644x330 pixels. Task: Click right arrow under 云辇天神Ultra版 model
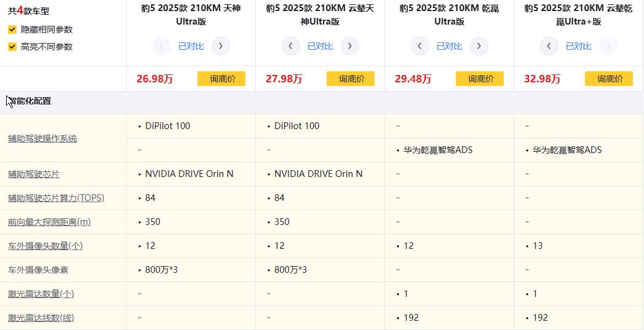pos(350,46)
